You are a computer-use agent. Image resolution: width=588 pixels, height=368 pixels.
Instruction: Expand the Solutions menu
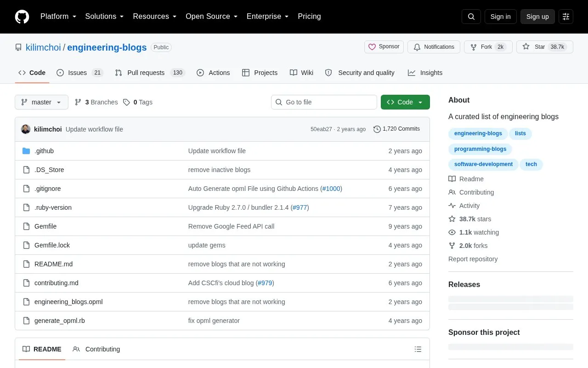pyautogui.click(x=105, y=17)
